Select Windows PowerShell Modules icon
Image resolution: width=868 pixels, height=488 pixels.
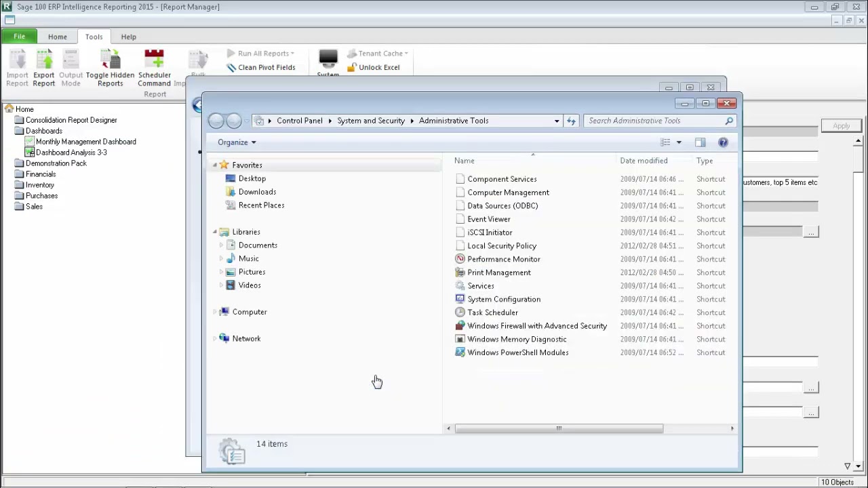(x=460, y=352)
